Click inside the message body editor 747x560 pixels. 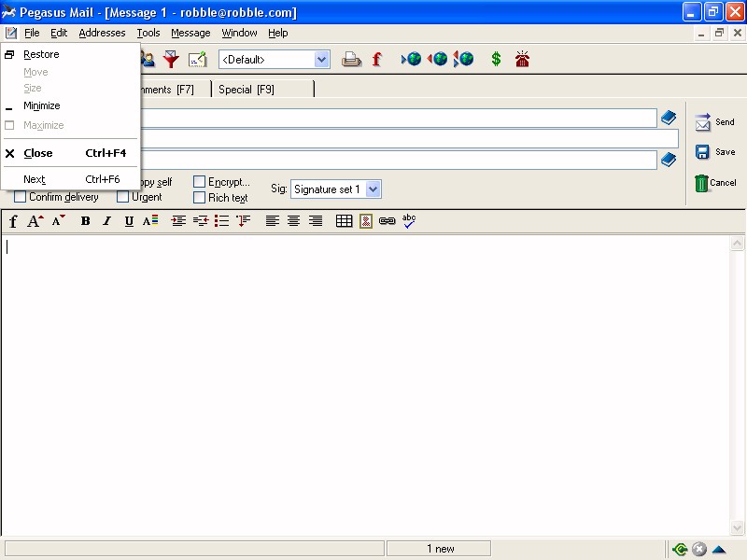pos(365,385)
